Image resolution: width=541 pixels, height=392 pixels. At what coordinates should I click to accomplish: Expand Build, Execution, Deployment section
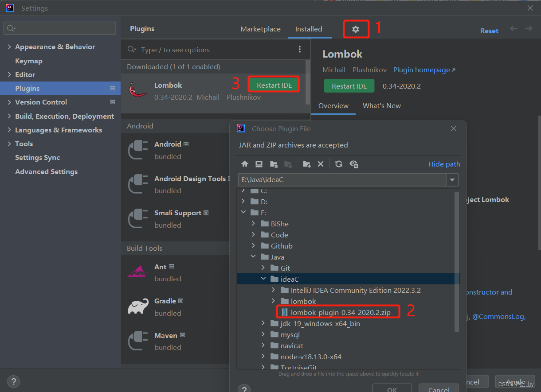point(9,116)
